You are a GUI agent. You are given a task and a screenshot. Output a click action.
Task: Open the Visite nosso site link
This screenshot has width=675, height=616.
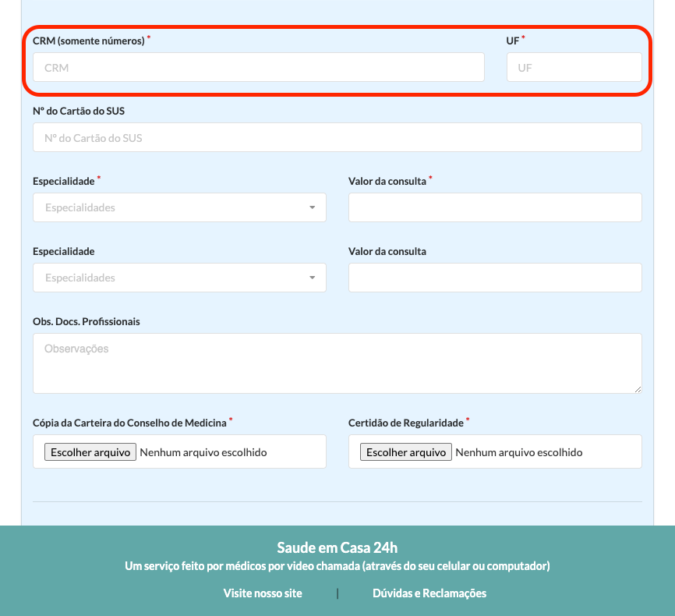pos(263,593)
